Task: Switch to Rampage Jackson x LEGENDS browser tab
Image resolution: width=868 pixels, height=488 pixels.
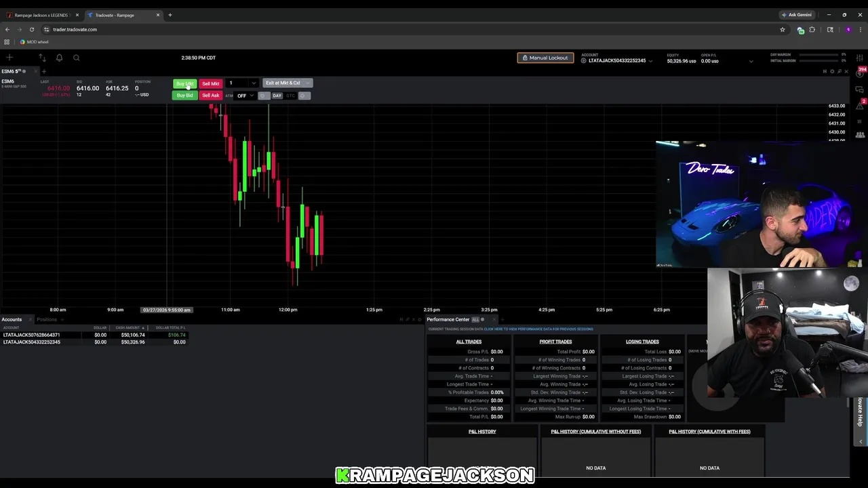Action: point(41,15)
